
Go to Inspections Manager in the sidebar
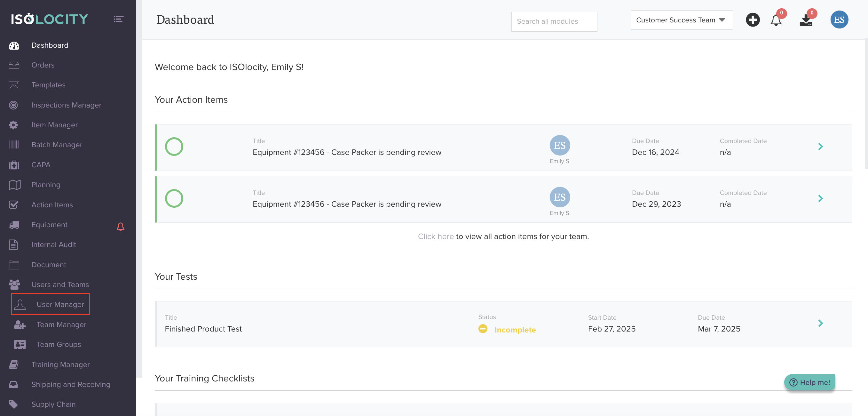pyautogui.click(x=66, y=105)
